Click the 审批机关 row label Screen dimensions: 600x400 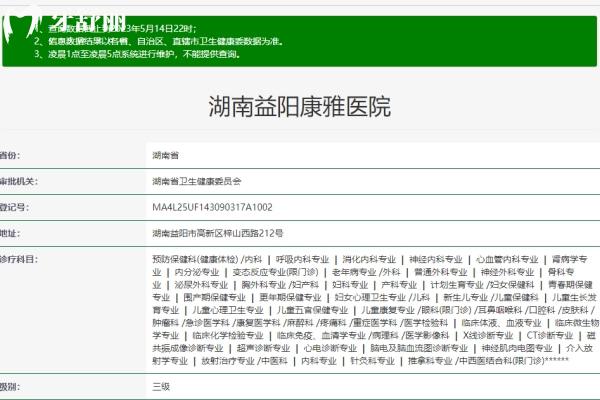click(18, 181)
